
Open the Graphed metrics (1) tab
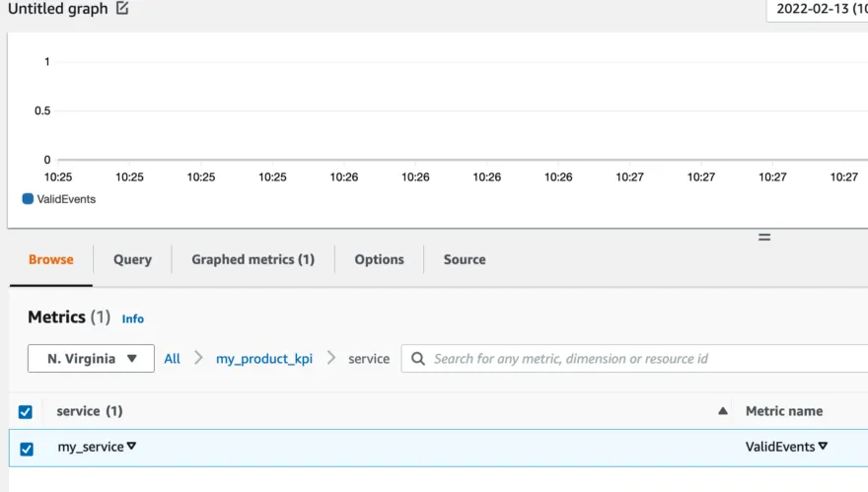tap(253, 259)
